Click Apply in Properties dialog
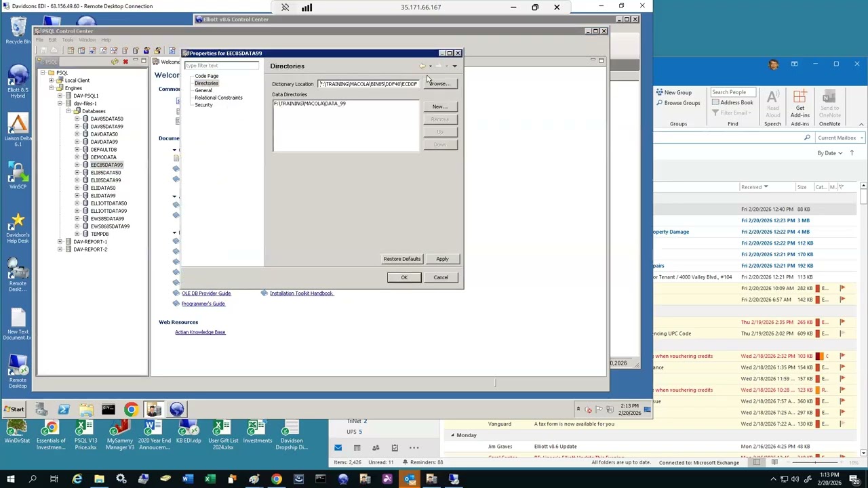 (x=442, y=259)
